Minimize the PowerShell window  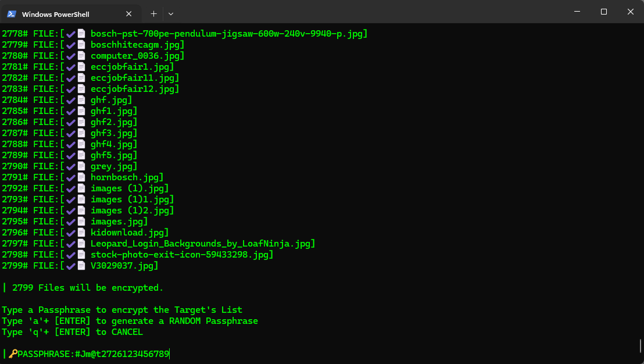pyautogui.click(x=577, y=12)
